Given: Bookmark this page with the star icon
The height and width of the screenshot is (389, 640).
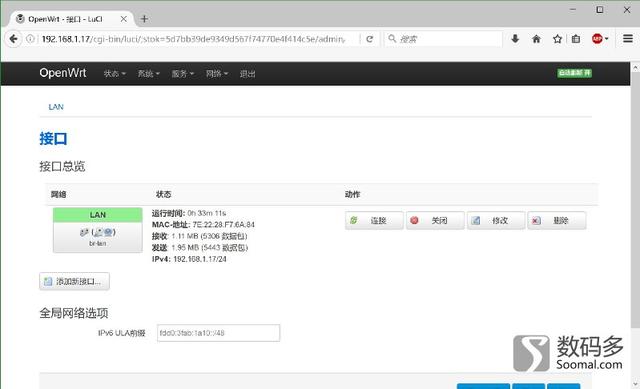Looking at the screenshot, I should coord(557,39).
